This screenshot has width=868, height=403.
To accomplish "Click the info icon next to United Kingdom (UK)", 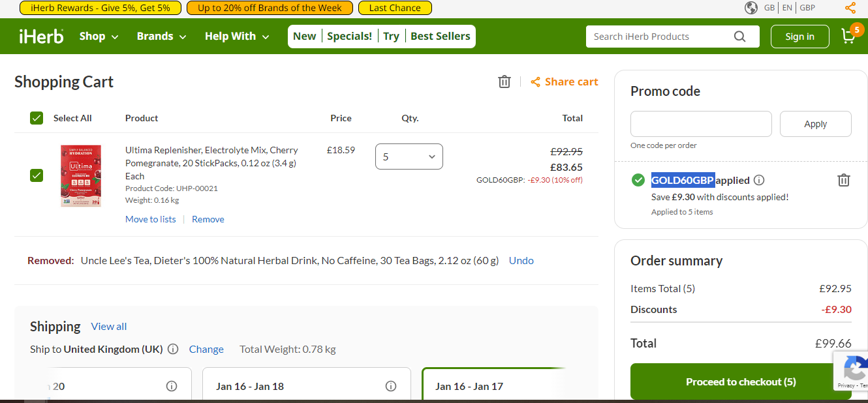I will tap(173, 349).
